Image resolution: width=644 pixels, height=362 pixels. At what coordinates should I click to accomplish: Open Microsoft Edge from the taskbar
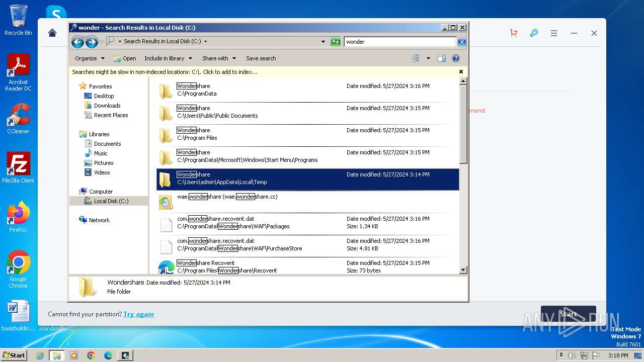[108, 355]
